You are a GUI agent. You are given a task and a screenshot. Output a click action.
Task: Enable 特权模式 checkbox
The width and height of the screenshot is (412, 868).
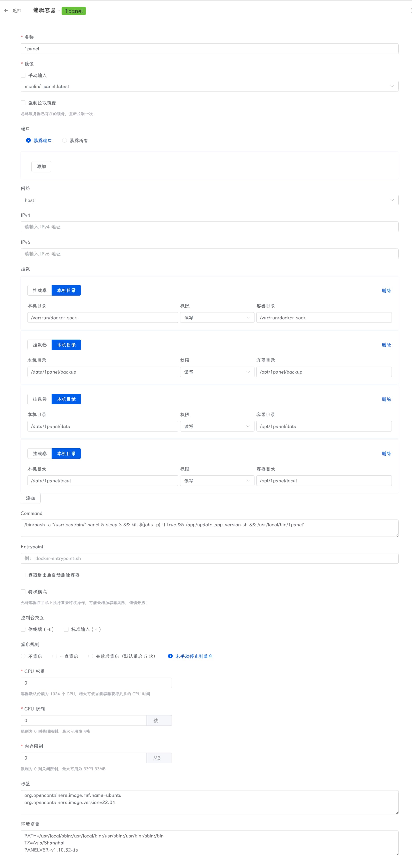click(23, 592)
